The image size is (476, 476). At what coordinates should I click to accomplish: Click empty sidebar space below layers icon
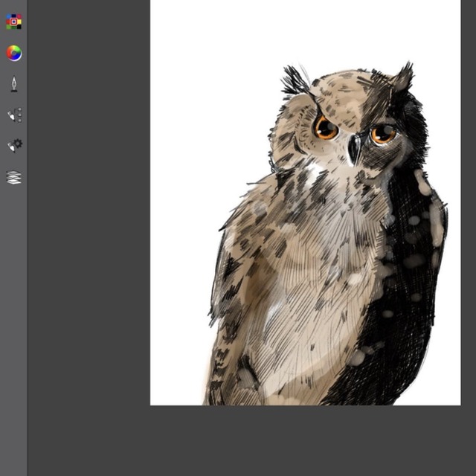click(13, 335)
